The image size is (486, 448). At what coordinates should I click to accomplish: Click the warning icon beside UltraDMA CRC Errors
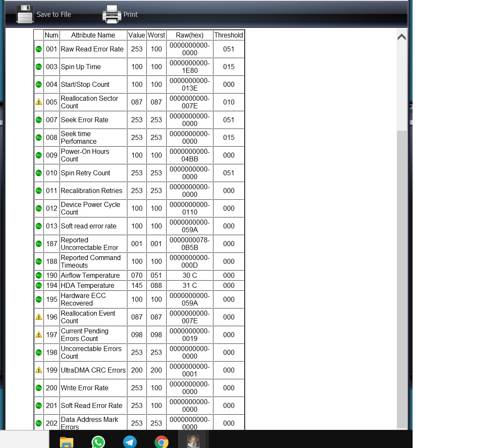coord(39,370)
